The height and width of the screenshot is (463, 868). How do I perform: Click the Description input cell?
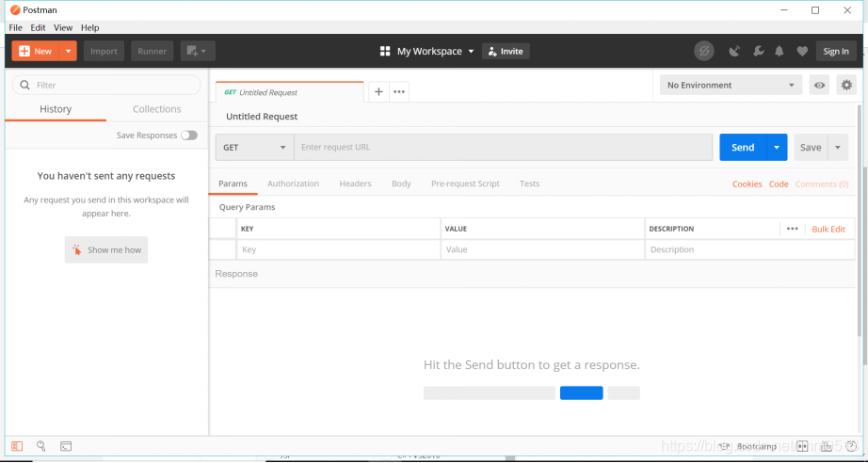[x=750, y=249]
